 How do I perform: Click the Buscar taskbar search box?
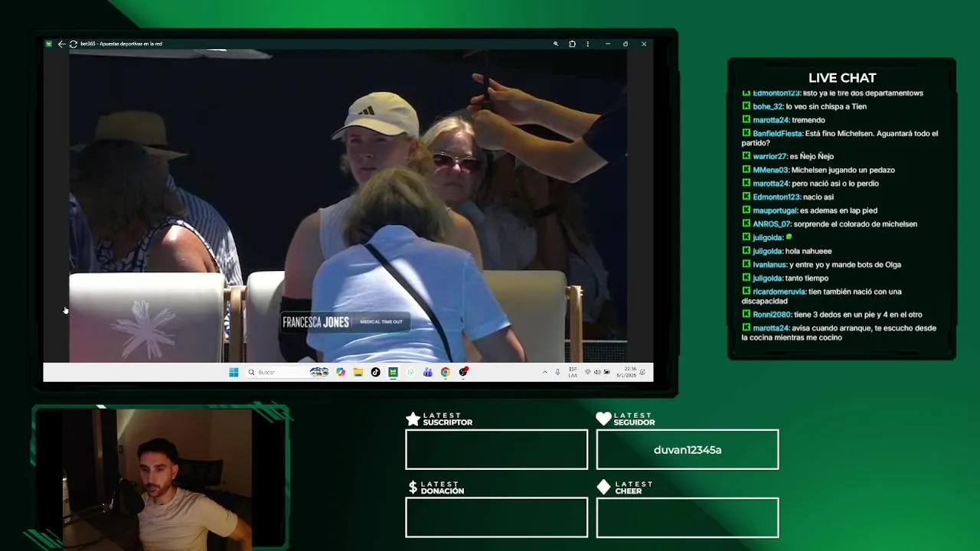(x=288, y=372)
